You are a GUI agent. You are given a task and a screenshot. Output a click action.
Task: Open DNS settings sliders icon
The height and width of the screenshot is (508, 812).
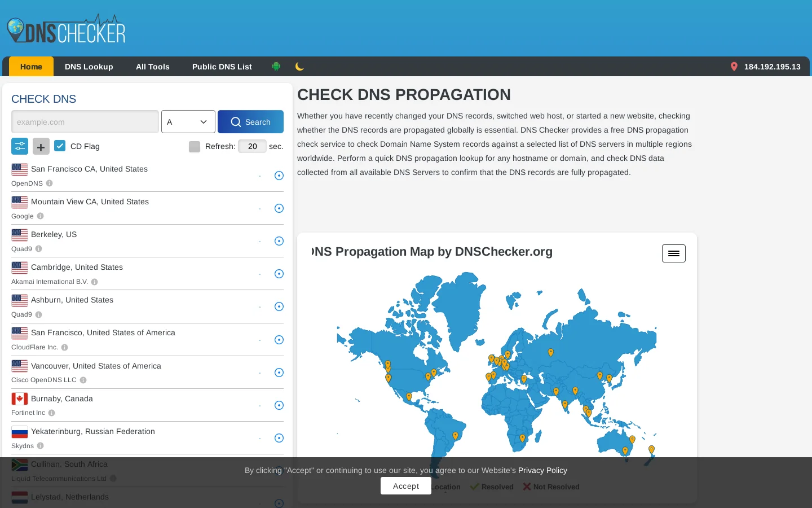click(x=20, y=146)
